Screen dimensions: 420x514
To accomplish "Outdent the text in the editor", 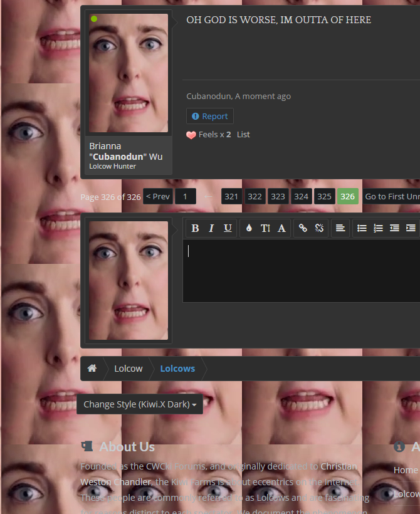I will point(394,228).
